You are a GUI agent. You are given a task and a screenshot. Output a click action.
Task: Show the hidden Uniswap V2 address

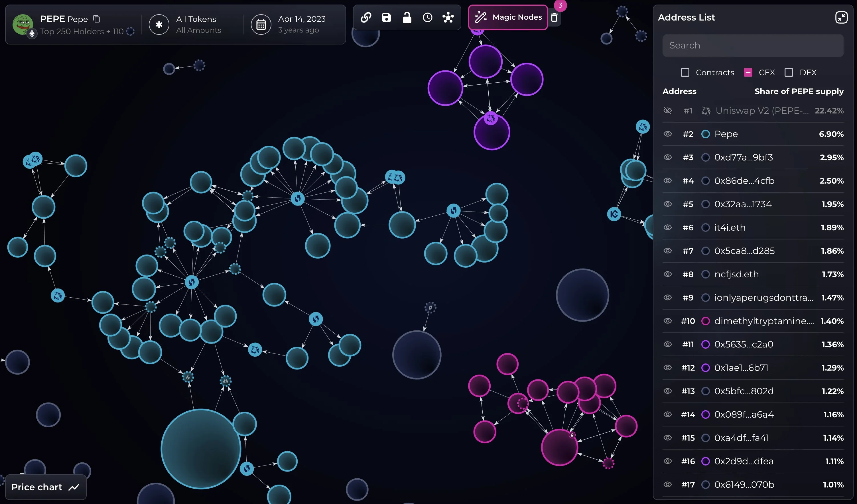pyautogui.click(x=668, y=111)
